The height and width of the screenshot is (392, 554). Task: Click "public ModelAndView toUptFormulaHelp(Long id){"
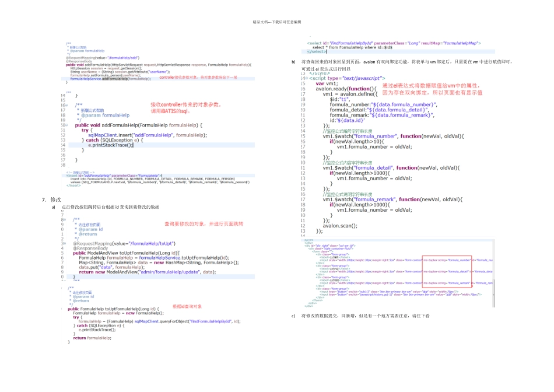127,253
